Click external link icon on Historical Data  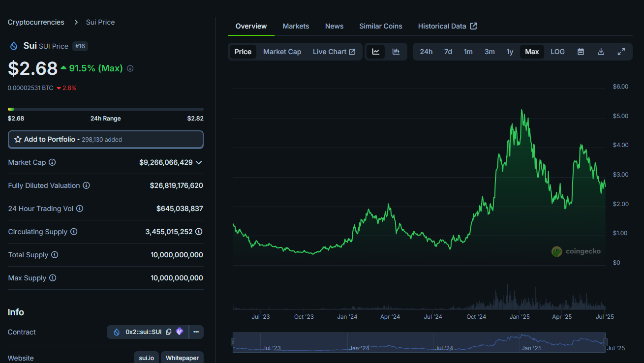point(473,26)
